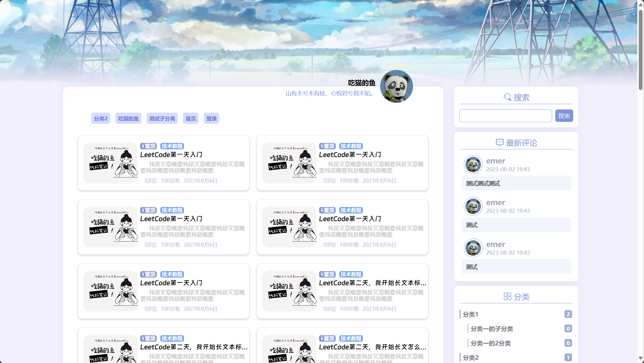Click the comment text 测试测试测试

click(x=483, y=183)
